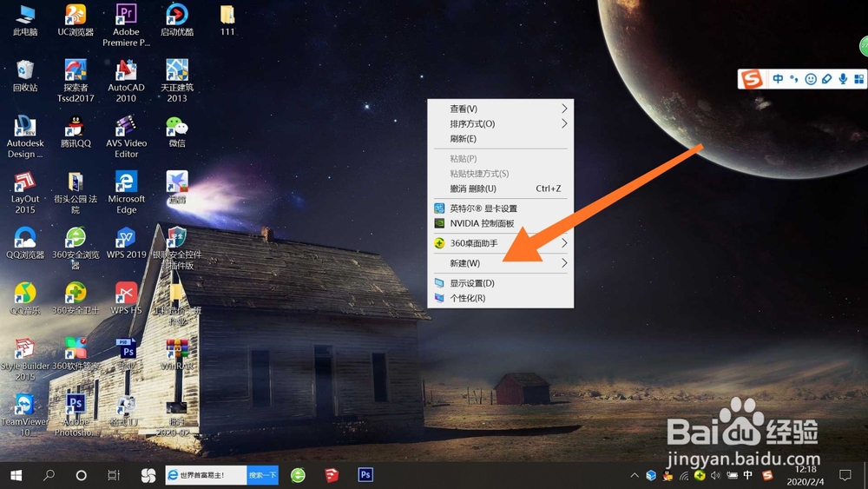Open the 查看(V) context menu entry
Screen dimensions: 868x489
tap(501, 109)
